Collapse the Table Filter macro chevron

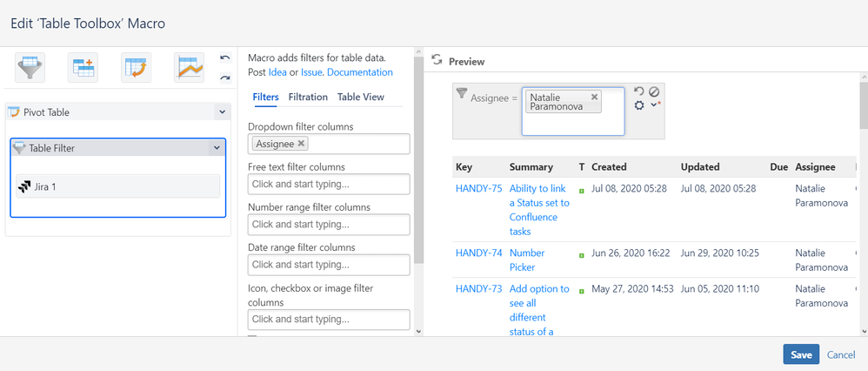217,148
